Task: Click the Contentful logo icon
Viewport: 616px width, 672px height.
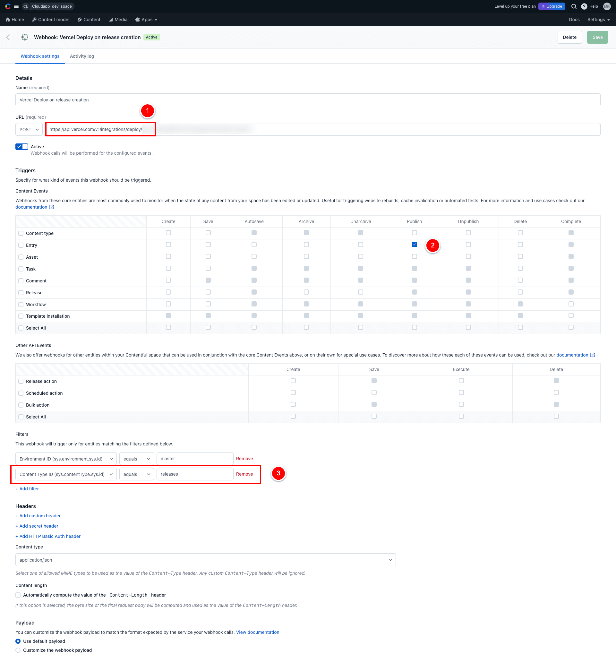Action: 8,6
